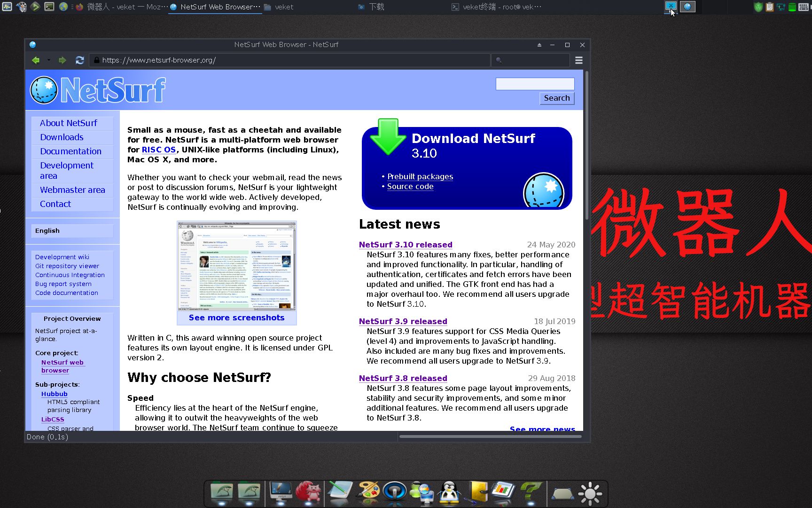The width and height of the screenshot is (812, 508).
Task: Click the URL address bar
Action: coord(289,60)
